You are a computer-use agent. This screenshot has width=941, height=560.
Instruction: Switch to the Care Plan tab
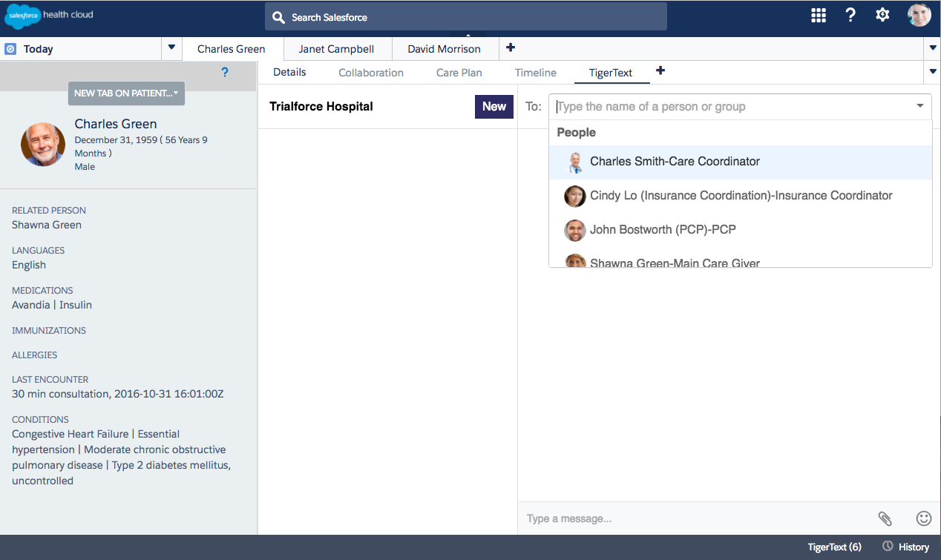click(x=459, y=72)
